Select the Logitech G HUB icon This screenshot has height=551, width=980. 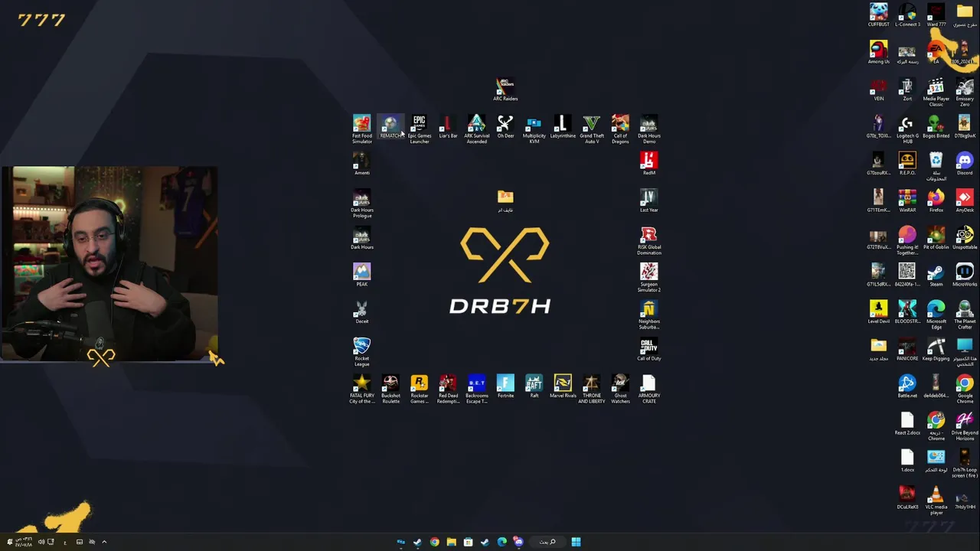[x=907, y=129]
